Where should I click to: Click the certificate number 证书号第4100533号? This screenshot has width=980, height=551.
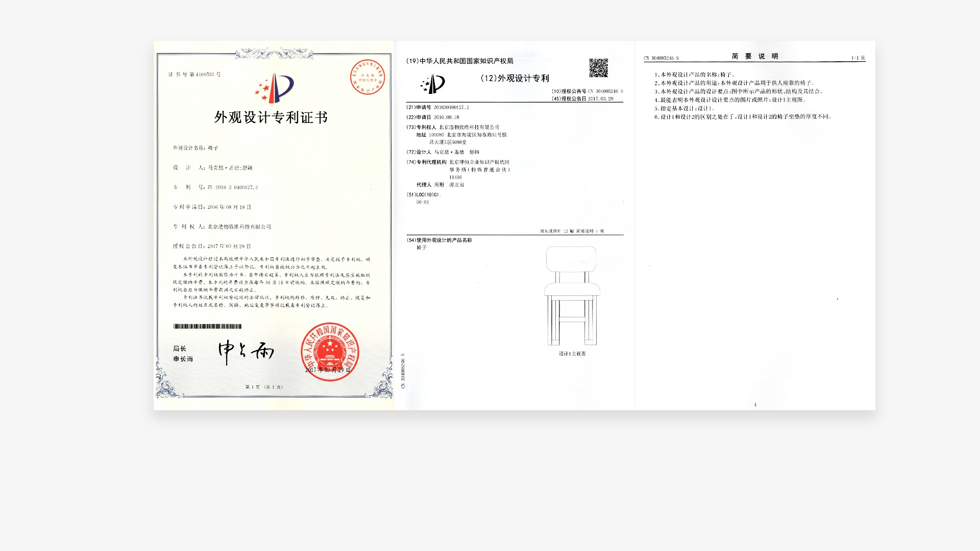(x=194, y=74)
